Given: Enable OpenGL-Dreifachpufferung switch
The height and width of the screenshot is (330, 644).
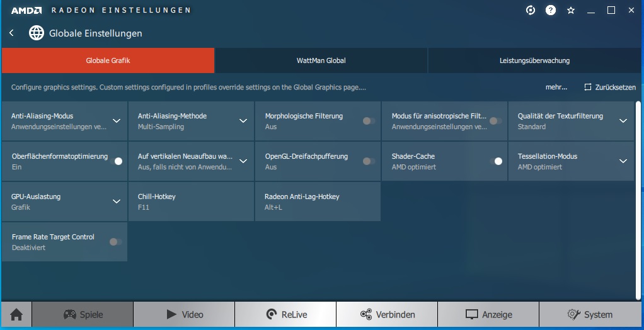Looking at the screenshot, I should 369,161.
